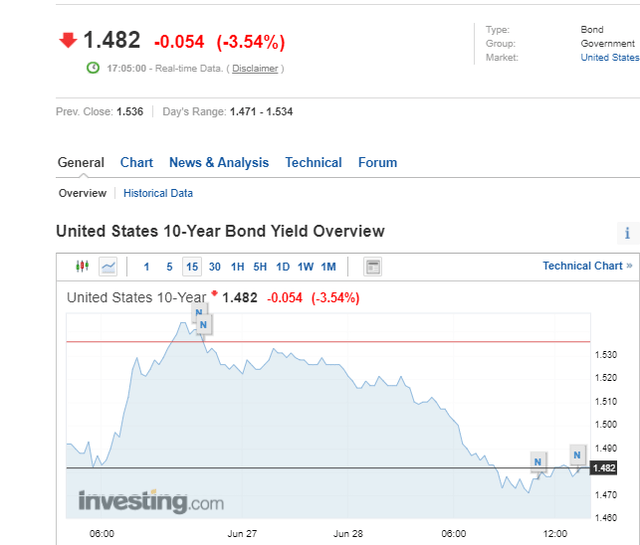This screenshot has width=640, height=545.
Task: Choose the 1M chart interval
Action: point(328,267)
